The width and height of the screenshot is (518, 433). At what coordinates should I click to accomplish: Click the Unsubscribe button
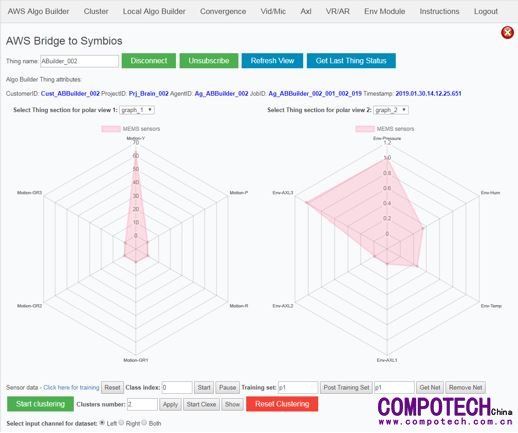coord(209,61)
